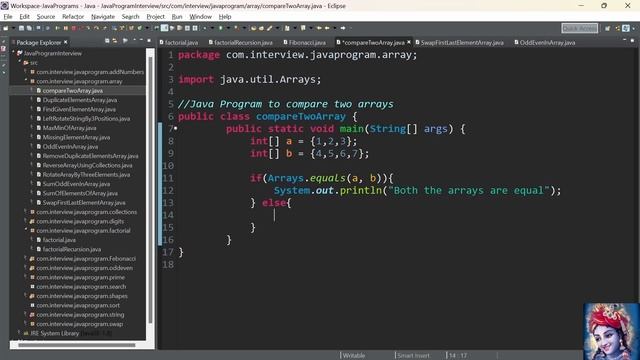Viewport: 640px width, 360px height.
Task: Click the 14 : 17 cursor position indicator
Action: coord(458,356)
